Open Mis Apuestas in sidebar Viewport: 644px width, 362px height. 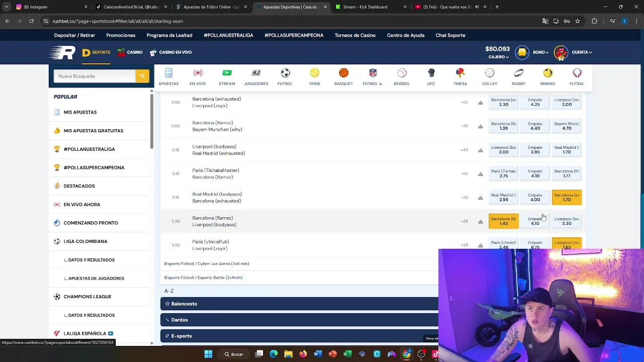(80, 112)
